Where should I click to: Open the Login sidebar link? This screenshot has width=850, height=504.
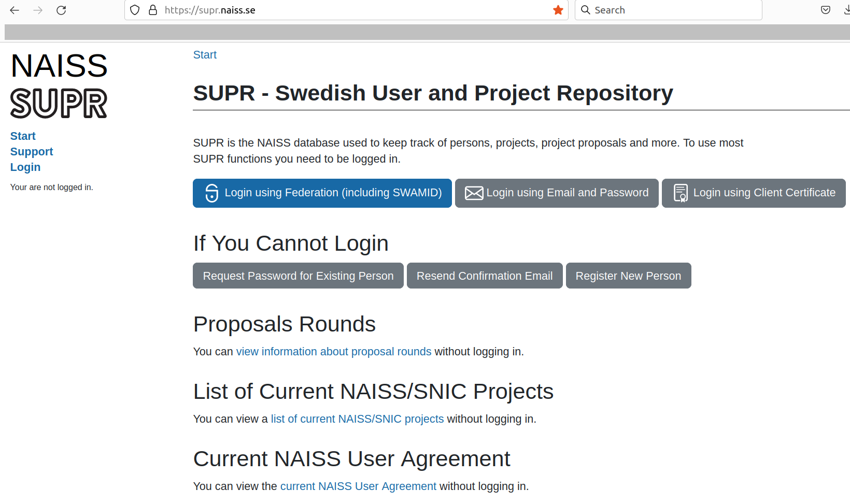25,167
